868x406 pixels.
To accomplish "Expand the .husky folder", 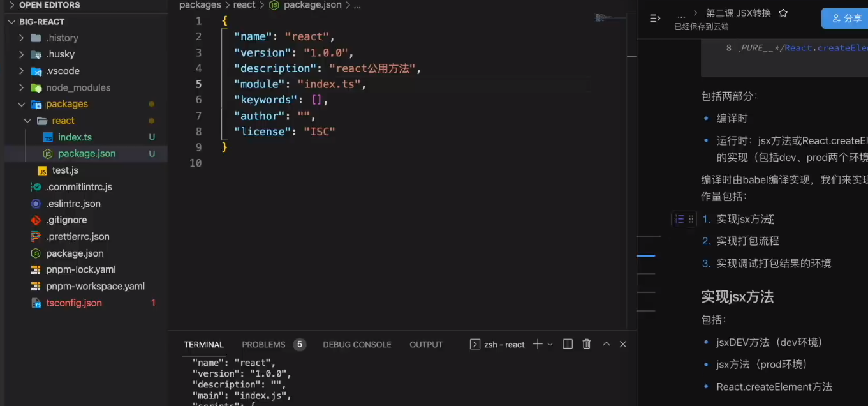I will point(60,54).
